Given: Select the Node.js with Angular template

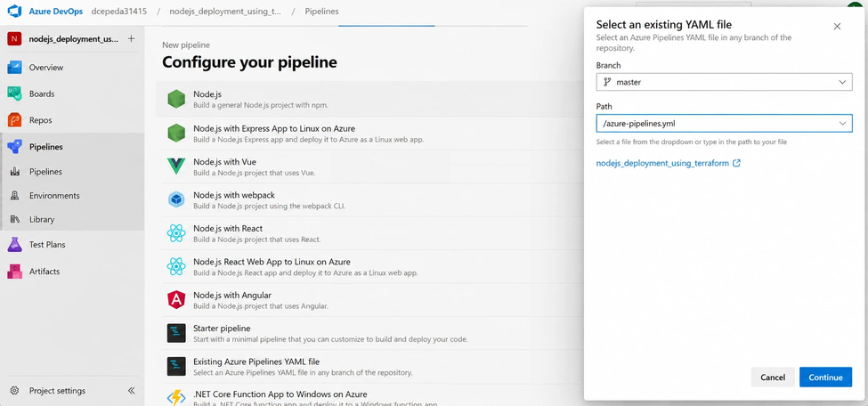Looking at the screenshot, I should [x=369, y=300].
